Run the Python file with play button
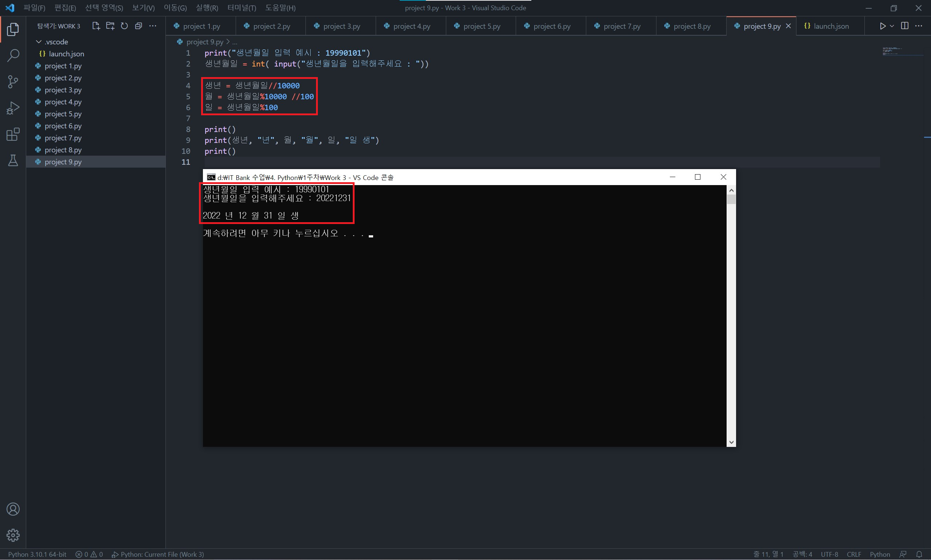This screenshot has width=931, height=560. click(882, 26)
